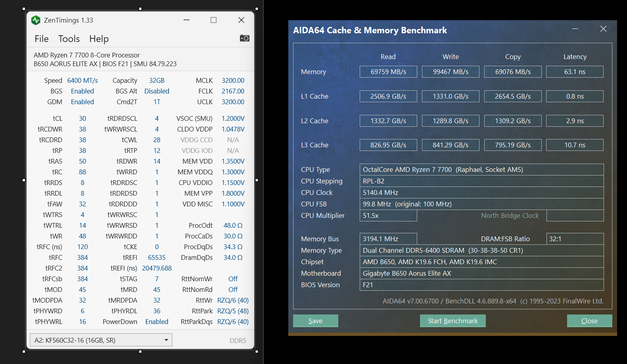The width and height of the screenshot is (627, 364).
Task: Maximize the ZenTimings window
Action: tap(213, 20)
